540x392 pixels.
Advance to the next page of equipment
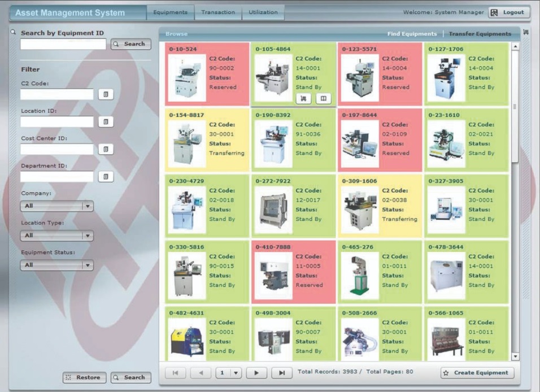[x=256, y=372]
